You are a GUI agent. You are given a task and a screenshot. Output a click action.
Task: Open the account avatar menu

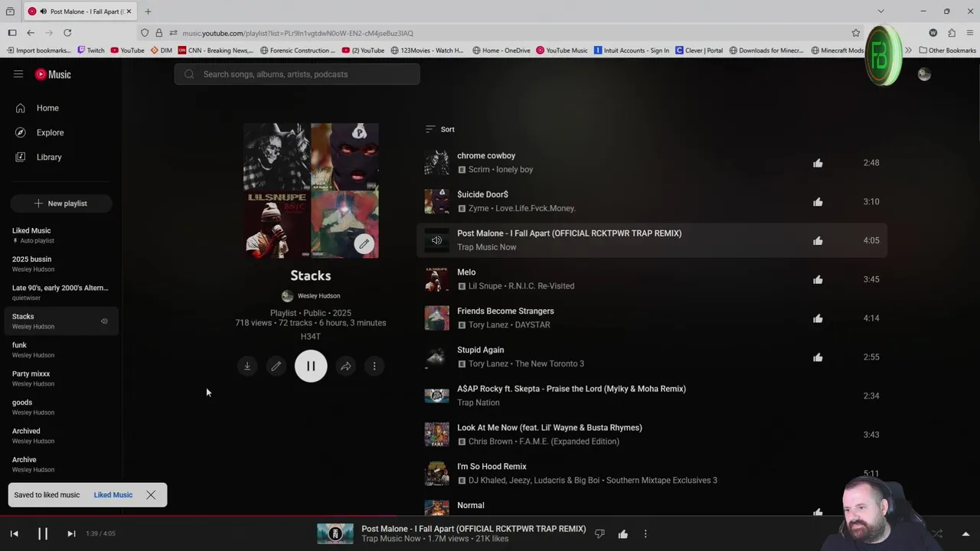(924, 74)
